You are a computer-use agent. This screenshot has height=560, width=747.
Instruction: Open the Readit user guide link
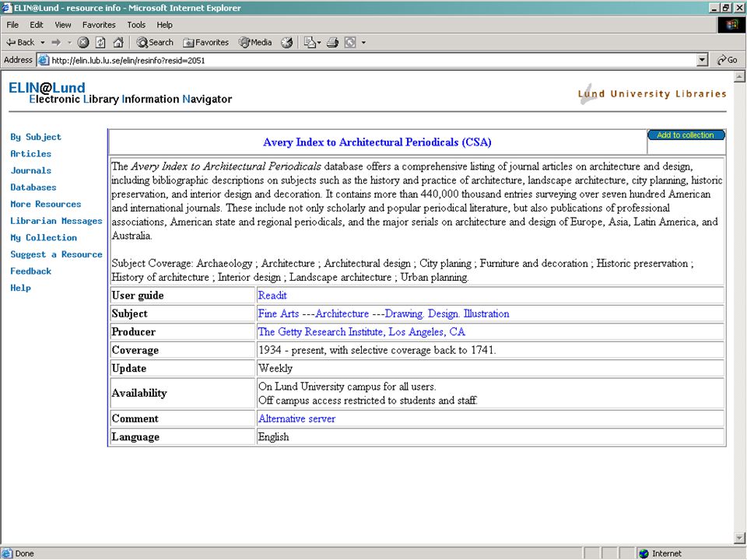click(272, 296)
